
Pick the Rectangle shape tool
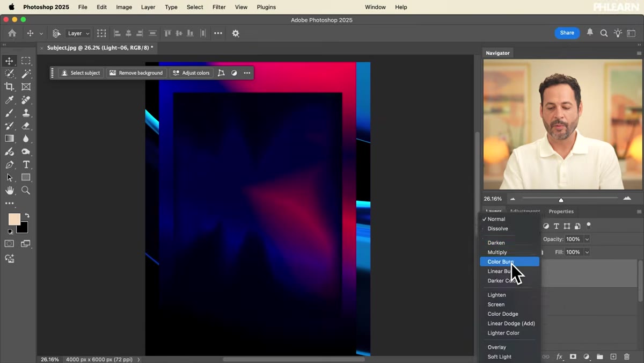tap(26, 177)
